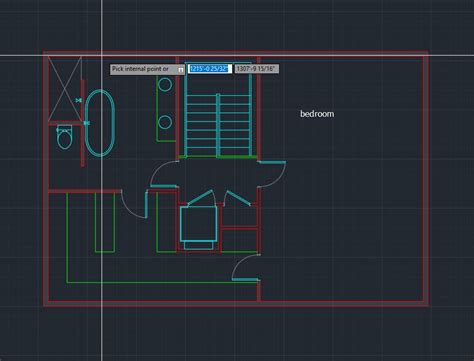Click the highlighted X coordinate input field

pos(210,69)
